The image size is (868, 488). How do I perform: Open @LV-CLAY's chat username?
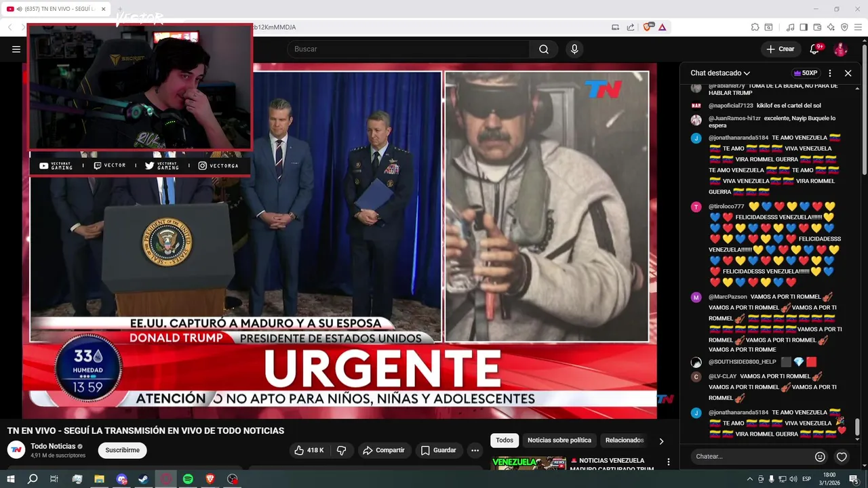coord(722,376)
